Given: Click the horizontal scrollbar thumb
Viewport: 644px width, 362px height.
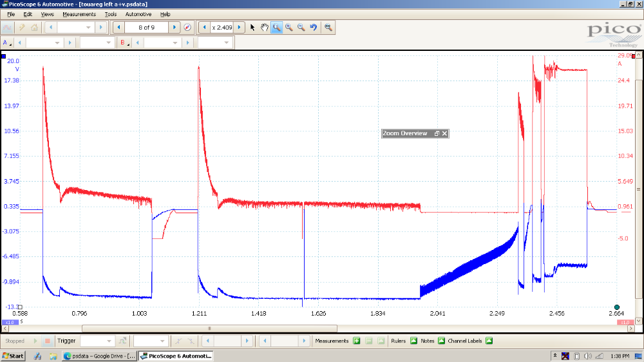Looking at the screenshot, I should point(209,328).
